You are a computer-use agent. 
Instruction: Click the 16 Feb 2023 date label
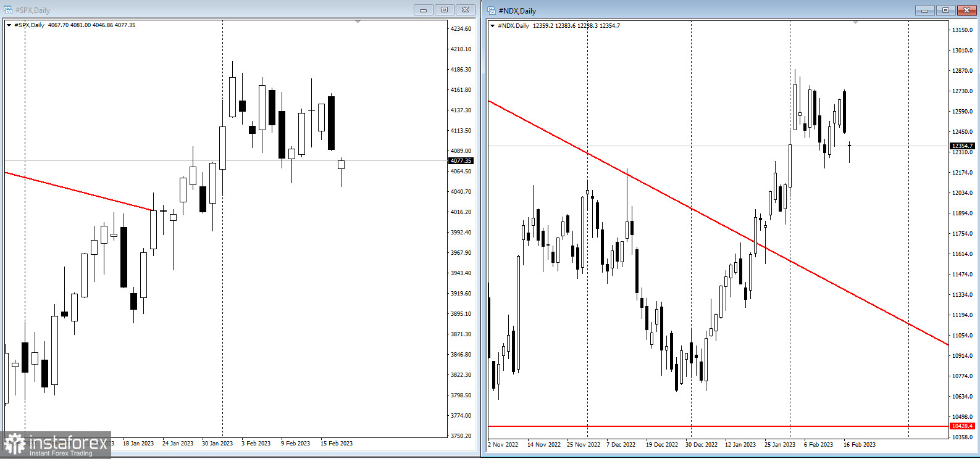pos(860,445)
